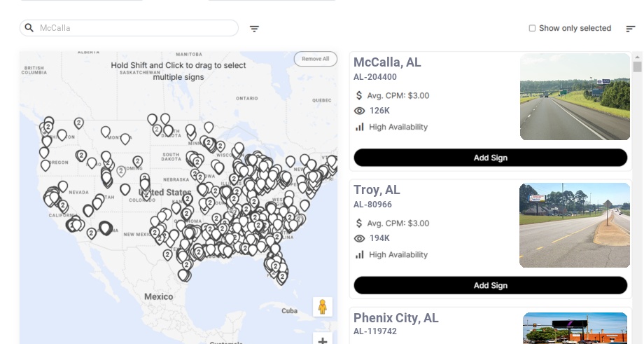Open Street View pegman on map
644x344 pixels.
coord(323,307)
